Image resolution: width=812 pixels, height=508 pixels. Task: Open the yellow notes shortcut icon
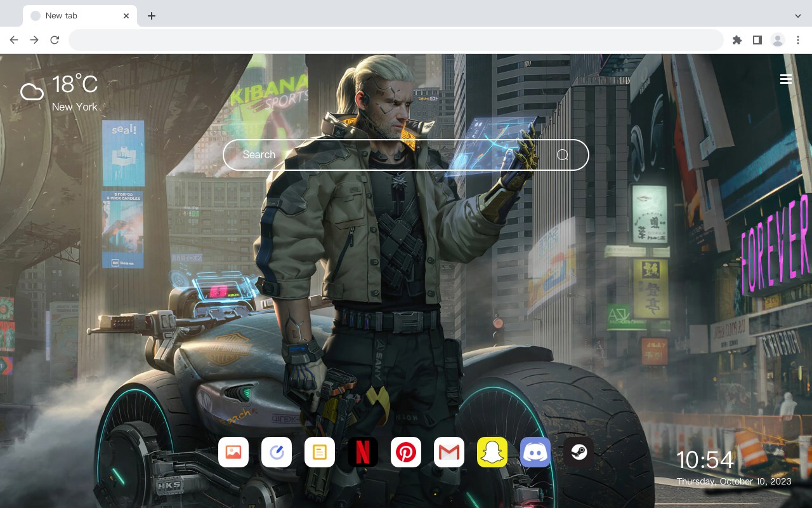pyautogui.click(x=320, y=452)
